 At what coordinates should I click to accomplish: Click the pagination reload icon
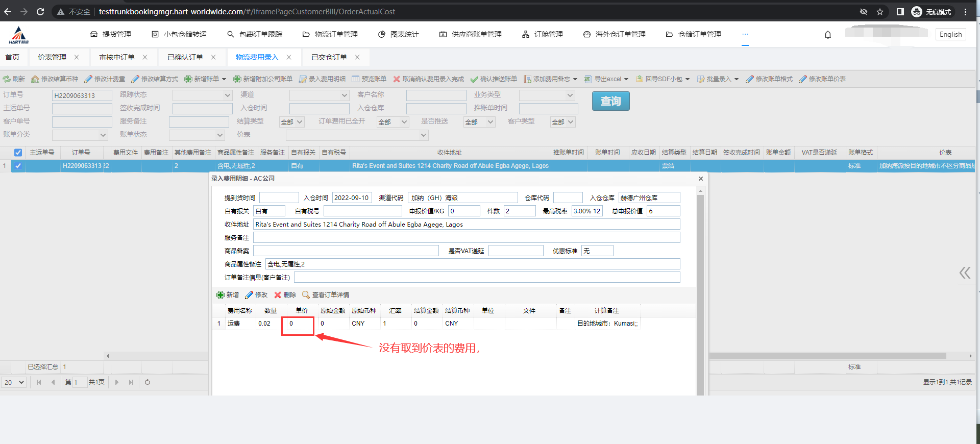[x=148, y=382]
